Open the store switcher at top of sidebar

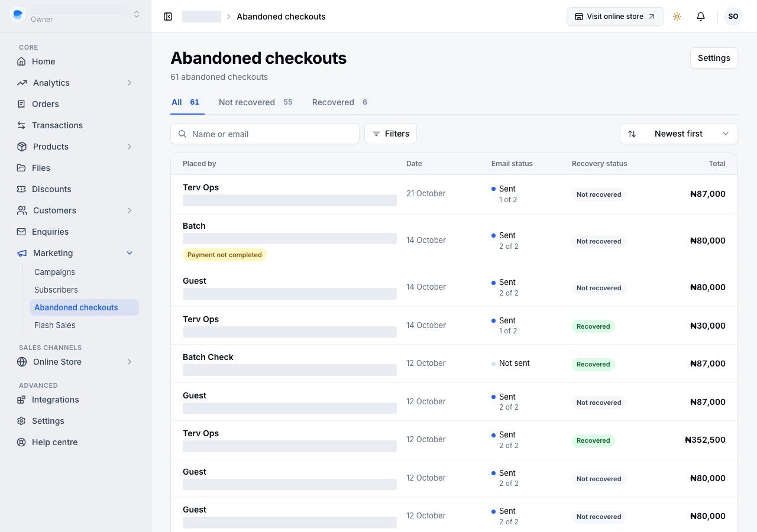pos(76,14)
